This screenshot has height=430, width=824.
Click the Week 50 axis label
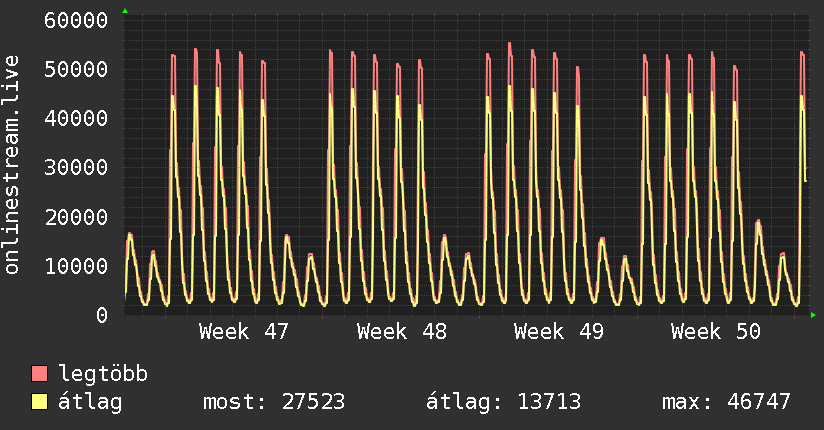716,332
